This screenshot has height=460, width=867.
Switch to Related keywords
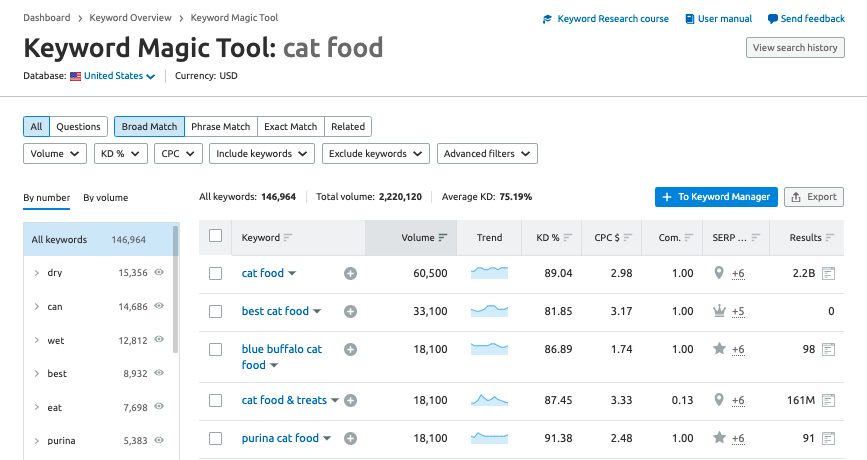(348, 127)
